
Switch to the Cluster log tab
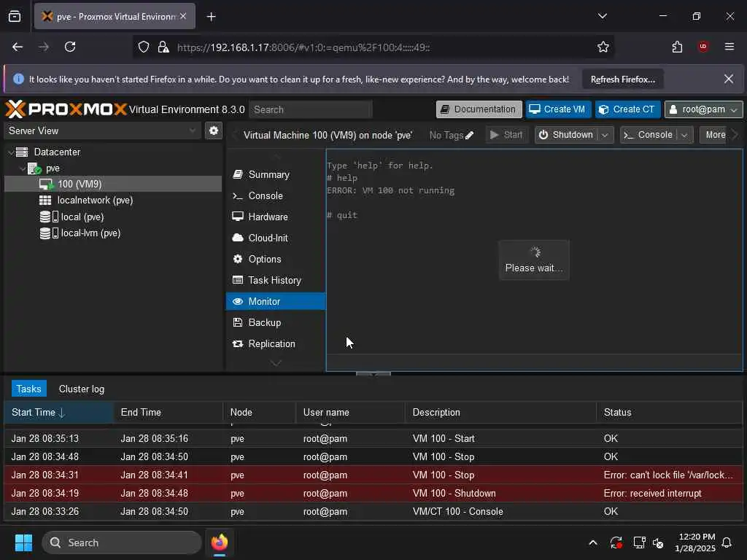pos(82,389)
